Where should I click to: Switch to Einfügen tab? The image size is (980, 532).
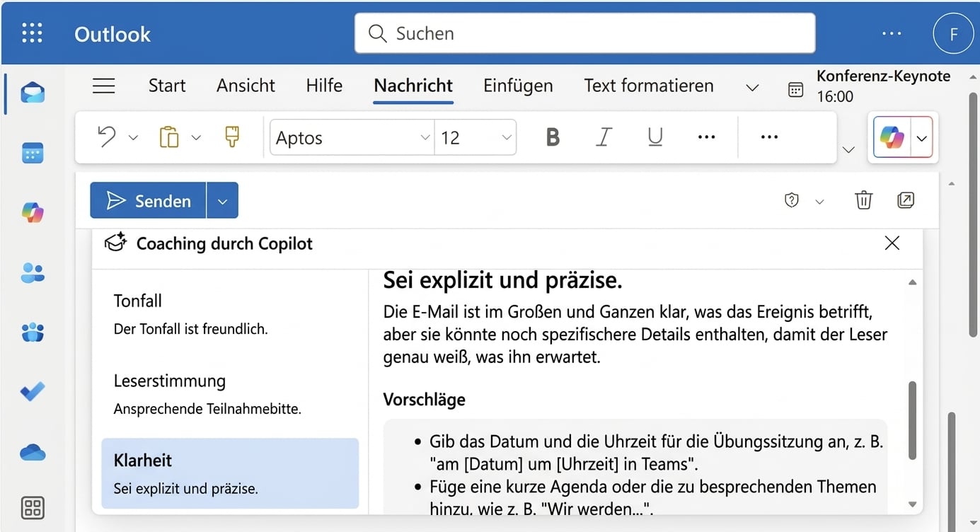[518, 86]
